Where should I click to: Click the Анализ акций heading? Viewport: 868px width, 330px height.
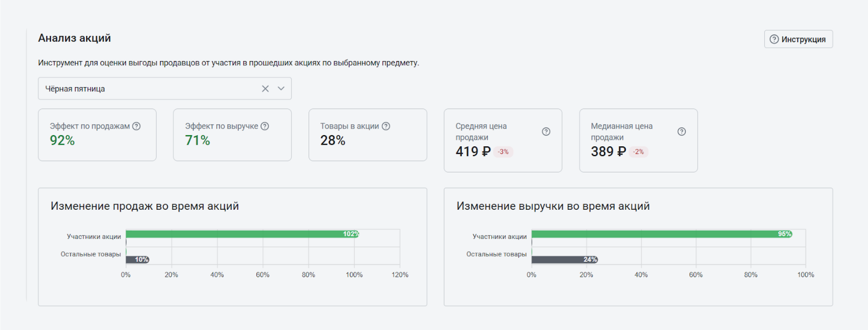coord(75,38)
